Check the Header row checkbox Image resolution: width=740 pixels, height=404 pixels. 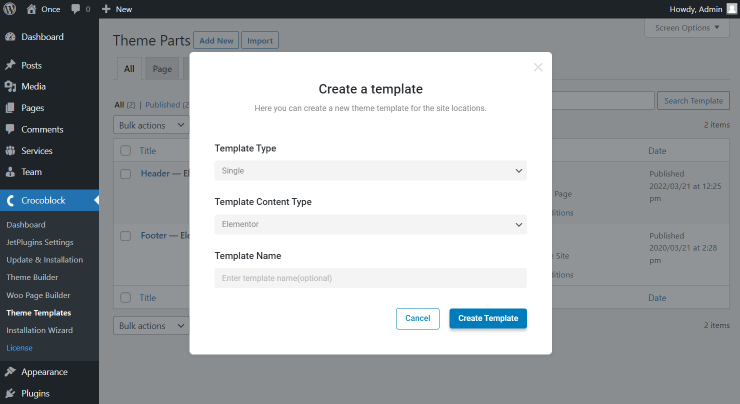126,174
